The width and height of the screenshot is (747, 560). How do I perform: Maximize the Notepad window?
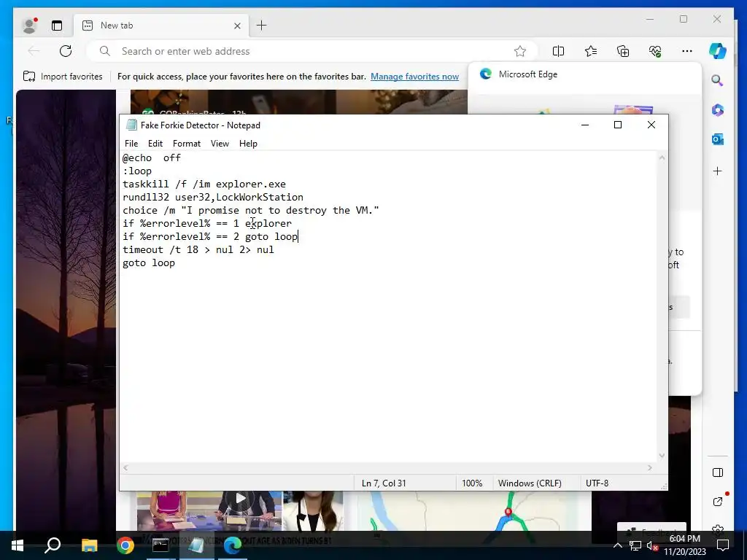[618, 125]
